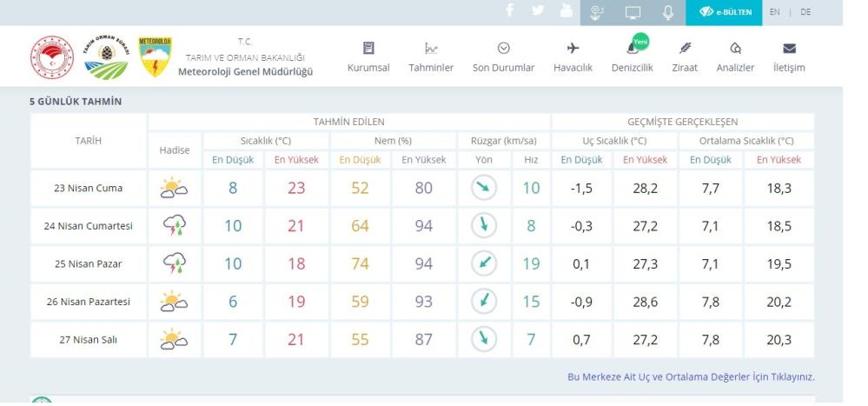Click the yellow Meteoroloji shield logo
This screenshot has height=406, width=868.
[155, 57]
